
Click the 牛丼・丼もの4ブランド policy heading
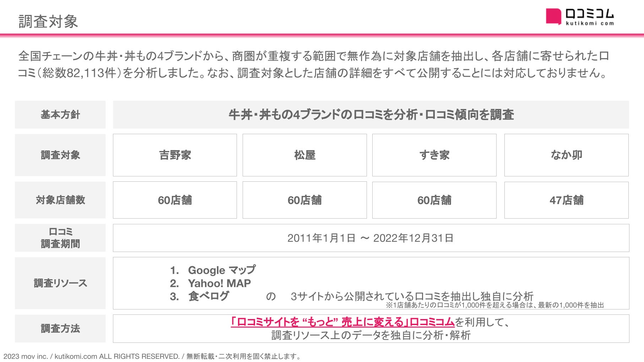tap(371, 115)
